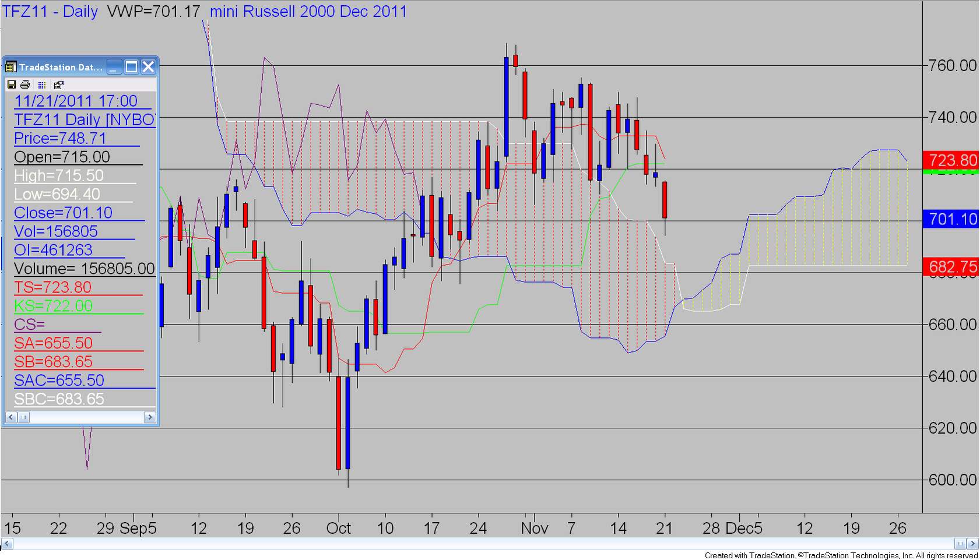Click the data window horizontal scroll thumb
The height and width of the screenshot is (560, 980).
pyautogui.click(x=23, y=417)
